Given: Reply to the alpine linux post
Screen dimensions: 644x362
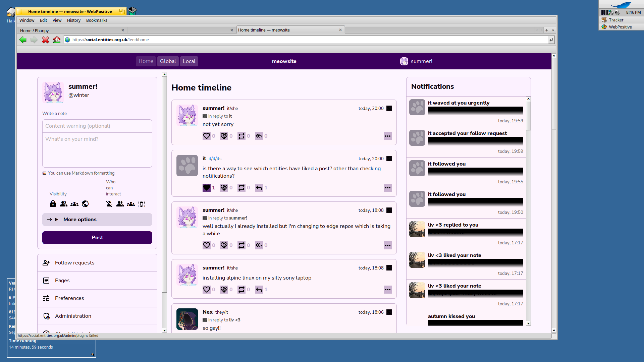Looking at the screenshot, I should coord(259,290).
